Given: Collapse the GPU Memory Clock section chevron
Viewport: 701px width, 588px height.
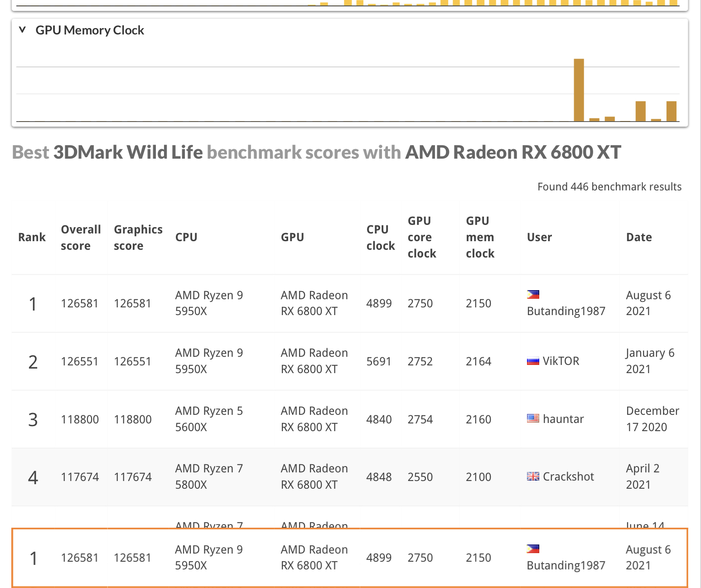Looking at the screenshot, I should [x=22, y=30].
